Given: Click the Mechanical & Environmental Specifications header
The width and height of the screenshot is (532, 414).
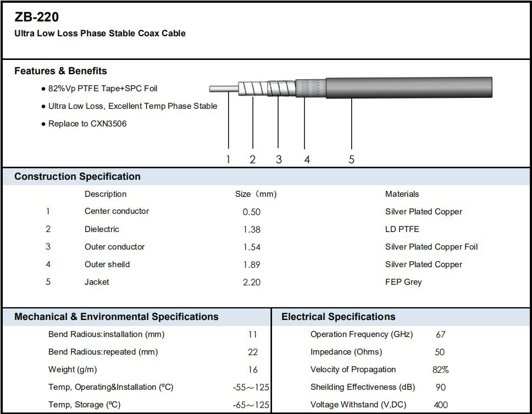Looking at the screenshot, I should coord(117,317).
